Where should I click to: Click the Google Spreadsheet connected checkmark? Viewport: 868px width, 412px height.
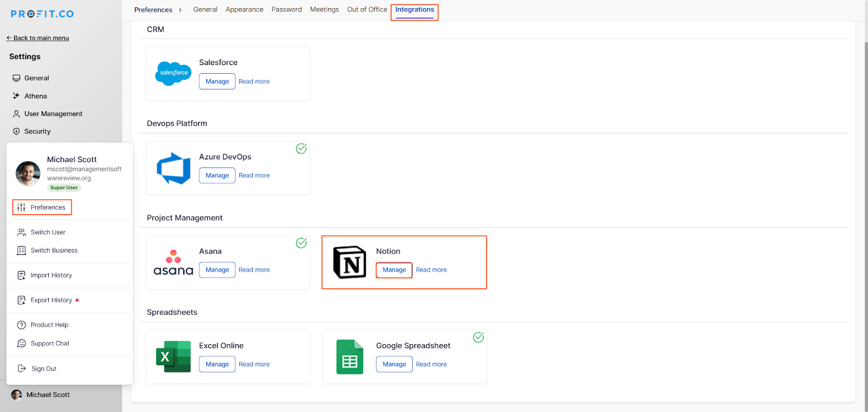click(478, 337)
